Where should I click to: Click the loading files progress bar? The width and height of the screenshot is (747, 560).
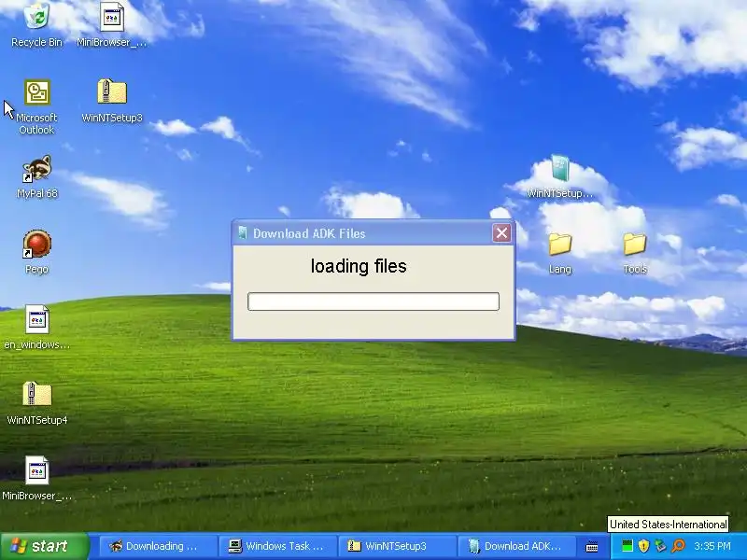[373, 301]
